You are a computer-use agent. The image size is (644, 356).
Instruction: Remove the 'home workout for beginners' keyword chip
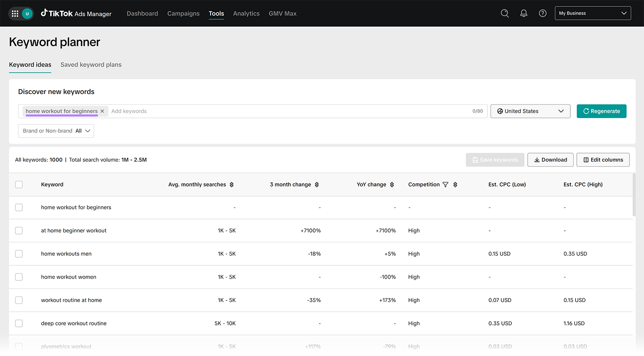[x=102, y=111]
